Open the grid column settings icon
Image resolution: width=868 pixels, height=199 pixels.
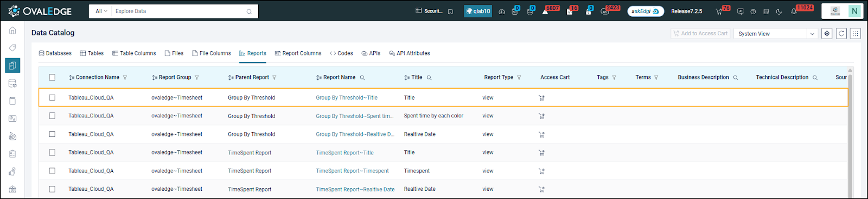(x=856, y=34)
